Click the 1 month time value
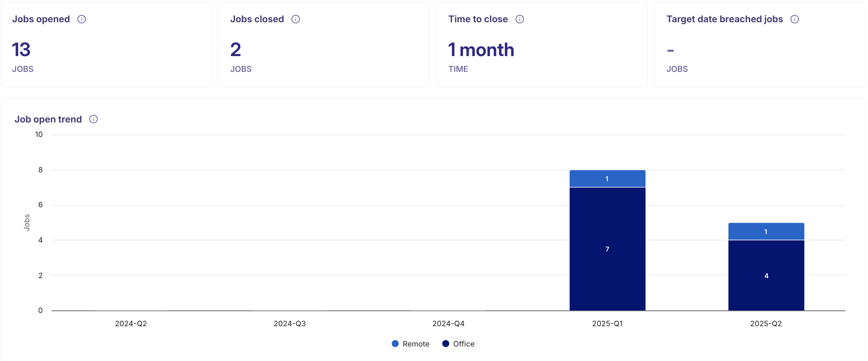868x361 pixels. tap(481, 50)
